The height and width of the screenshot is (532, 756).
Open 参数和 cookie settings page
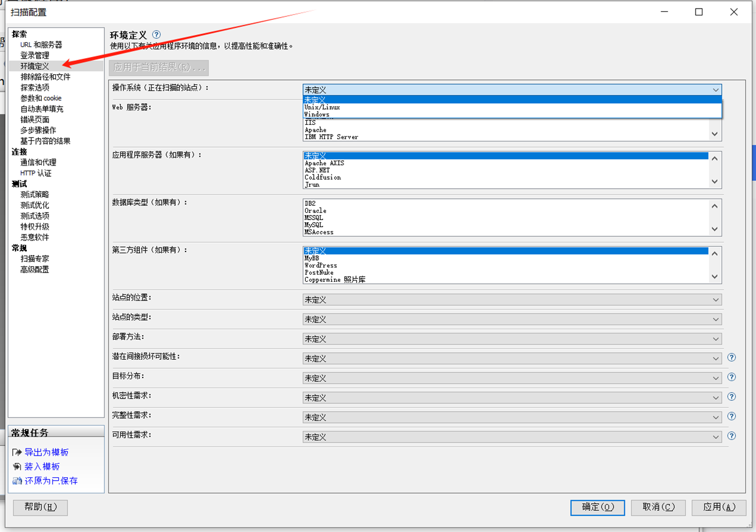tap(41, 98)
